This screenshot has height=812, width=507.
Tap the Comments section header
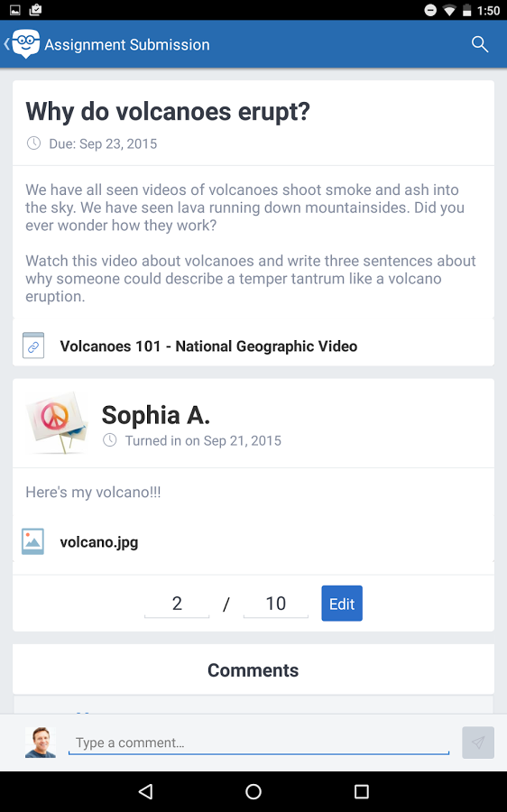tap(253, 669)
